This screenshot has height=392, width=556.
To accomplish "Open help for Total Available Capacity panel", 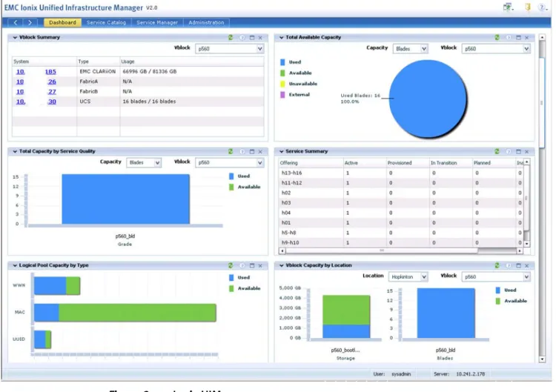I will pos(509,37).
